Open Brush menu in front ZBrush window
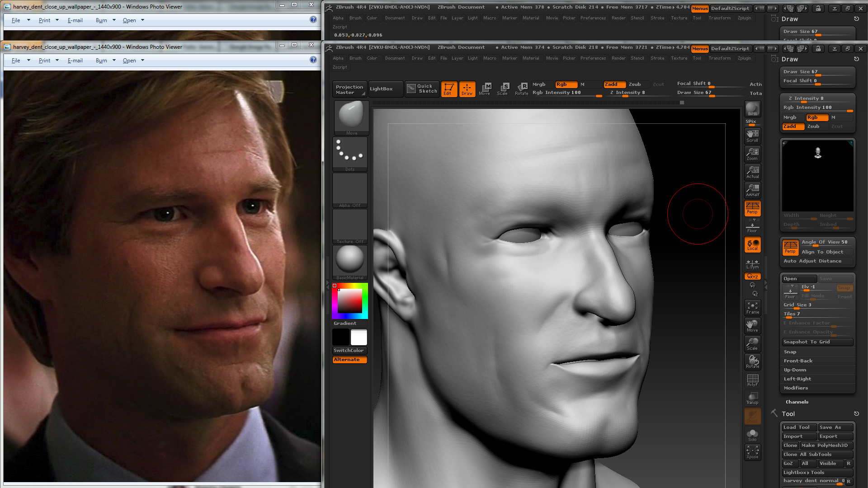The height and width of the screenshot is (488, 868). (x=355, y=58)
